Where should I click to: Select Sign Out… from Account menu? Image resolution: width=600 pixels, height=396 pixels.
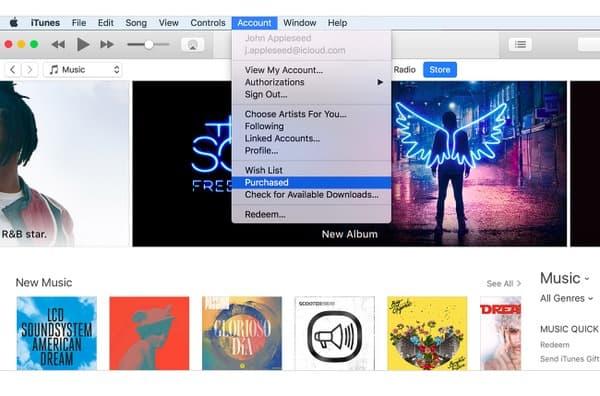[x=311, y=95]
